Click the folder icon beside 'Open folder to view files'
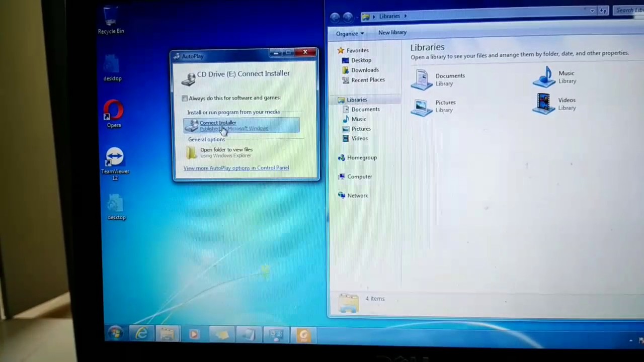The width and height of the screenshot is (644, 362). click(191, 152)
